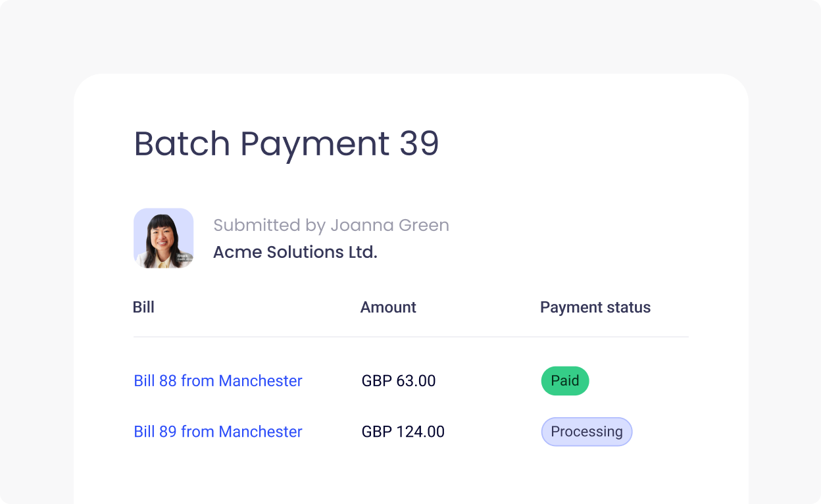821x504 pixels.
Task: Select the GBP 124.00 amount
Action: [403, 432]
